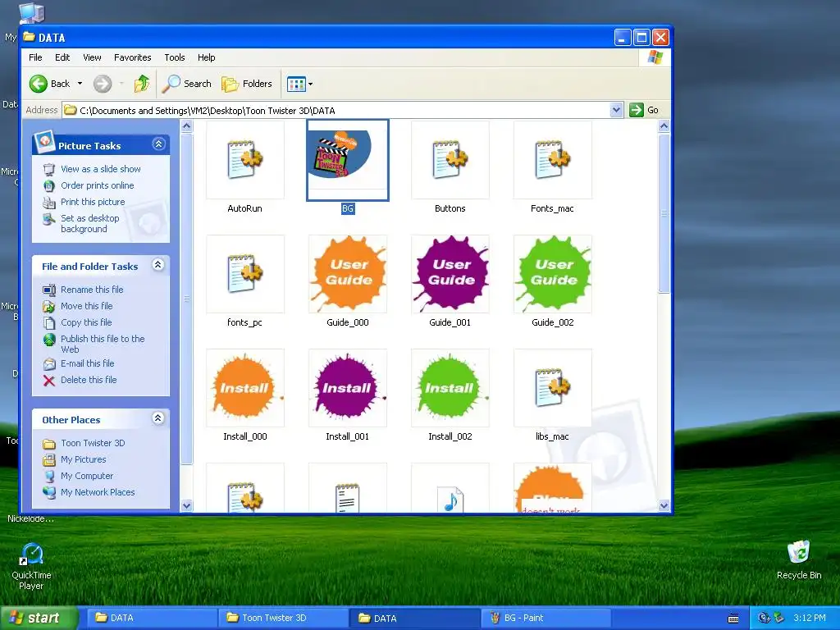Viewport: 840px width, 630px height.
Task: Select the text document icon in bottom row
Action: [348, 487]
